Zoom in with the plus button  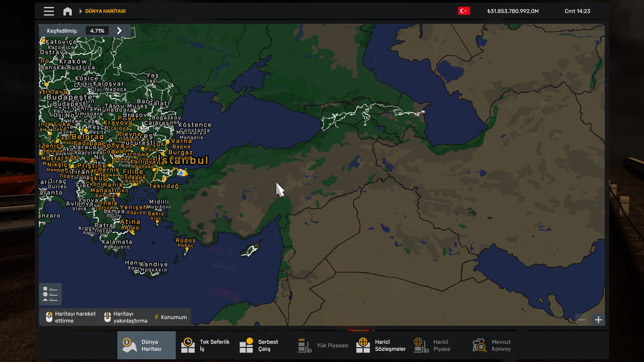point(598,320)
